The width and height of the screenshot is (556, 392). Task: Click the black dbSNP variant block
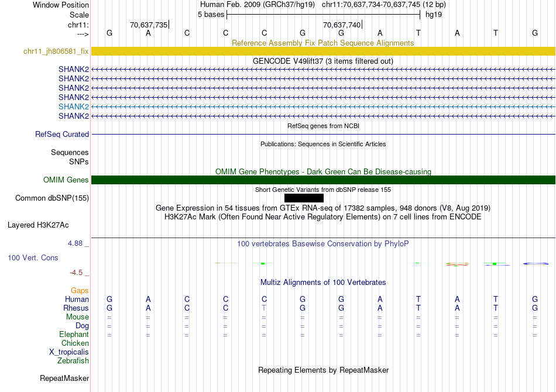click(304, 198)
